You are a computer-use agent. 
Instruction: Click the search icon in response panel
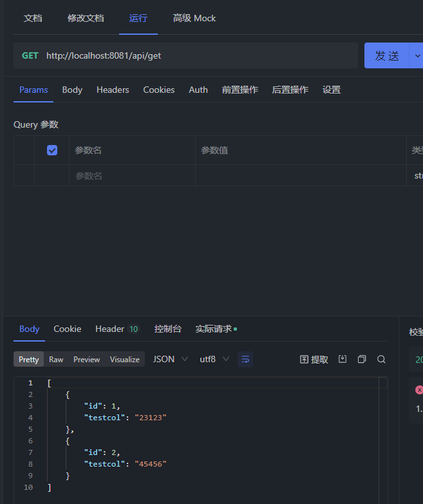point(381,359)
